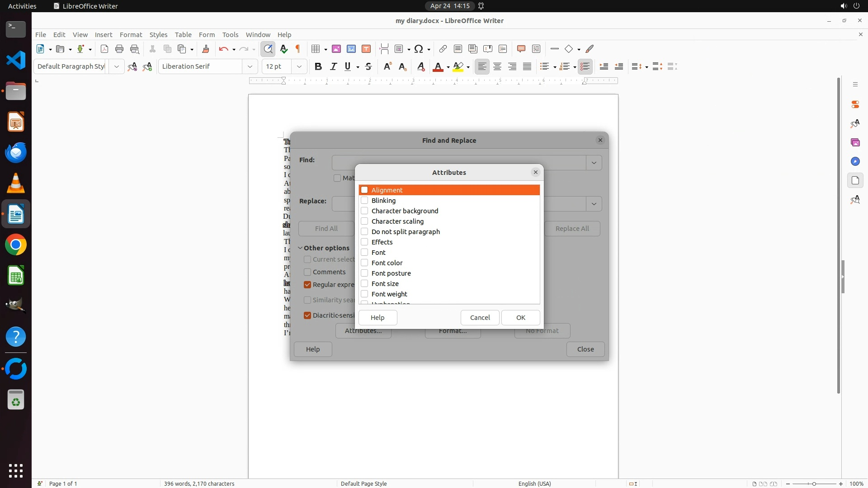This screenshot has height=488, width=868.
Task: Open the Format menu
Action: 131,34
